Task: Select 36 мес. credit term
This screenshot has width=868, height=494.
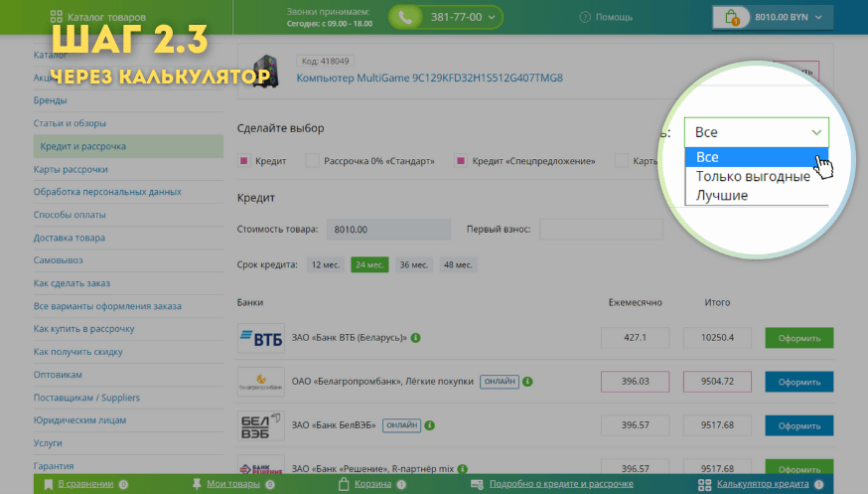Action: click(413, 264)
